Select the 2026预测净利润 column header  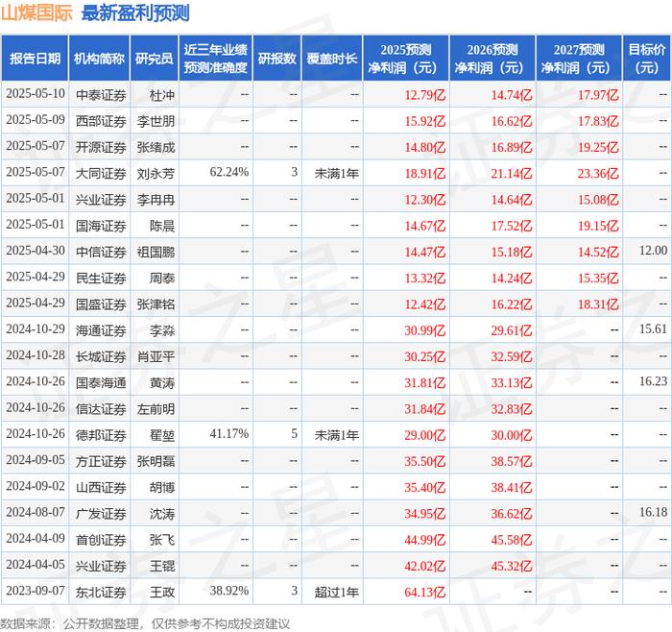[x=492, y=59]
